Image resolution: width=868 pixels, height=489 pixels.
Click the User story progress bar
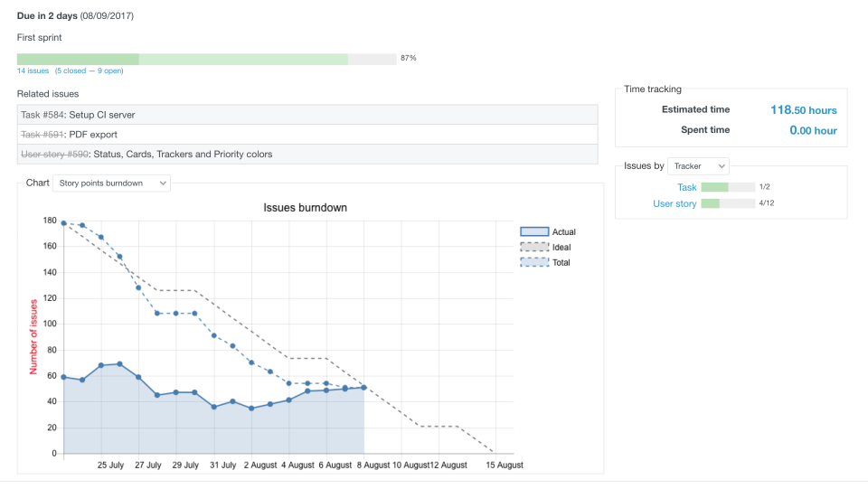tap(728, 203)
